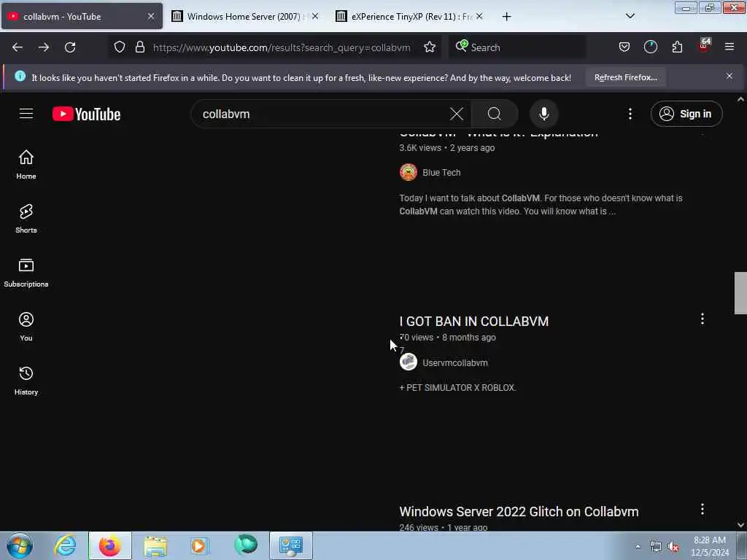Open taskbar clock showing 8:28 AM

click(x=710, y=546)
